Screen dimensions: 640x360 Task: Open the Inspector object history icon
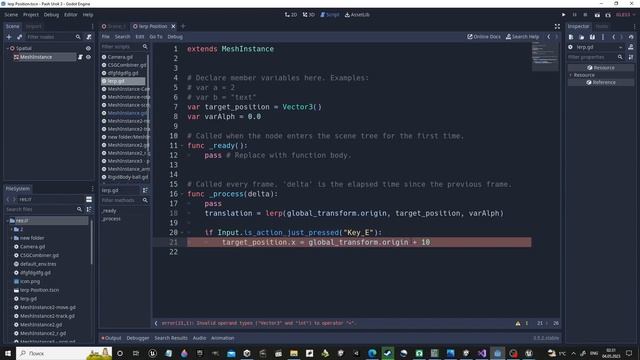[631, 37]
